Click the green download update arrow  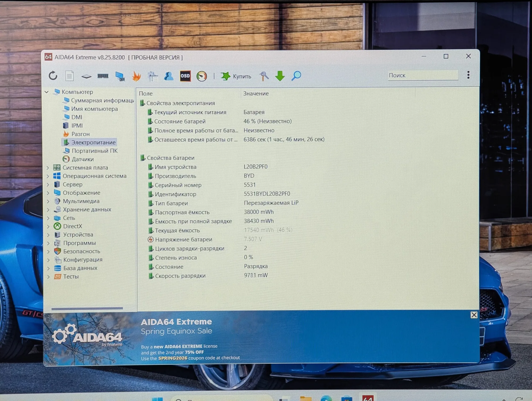click(x=280, y=76)
